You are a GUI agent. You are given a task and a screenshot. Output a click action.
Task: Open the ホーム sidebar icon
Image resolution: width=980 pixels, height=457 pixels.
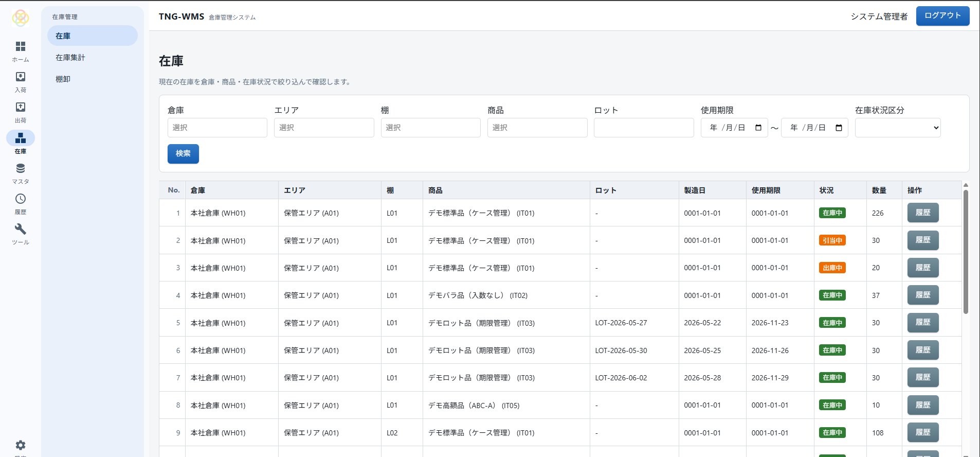21,51
